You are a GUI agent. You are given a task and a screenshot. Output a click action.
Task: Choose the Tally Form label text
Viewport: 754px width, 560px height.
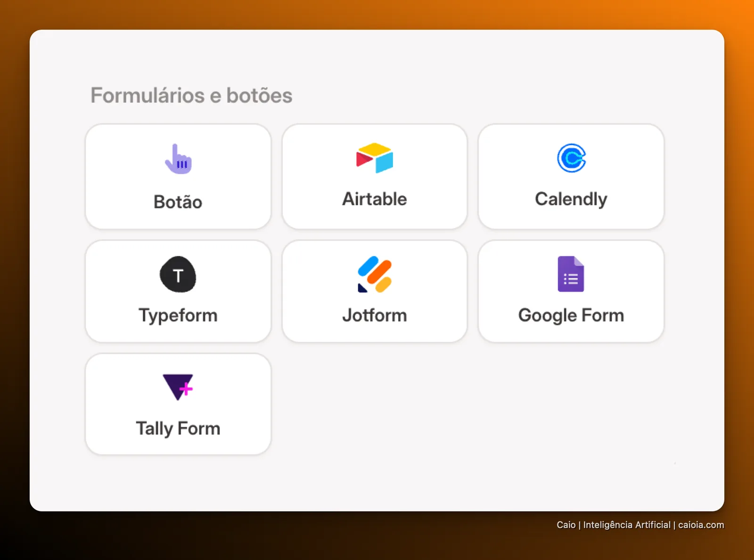178,429
